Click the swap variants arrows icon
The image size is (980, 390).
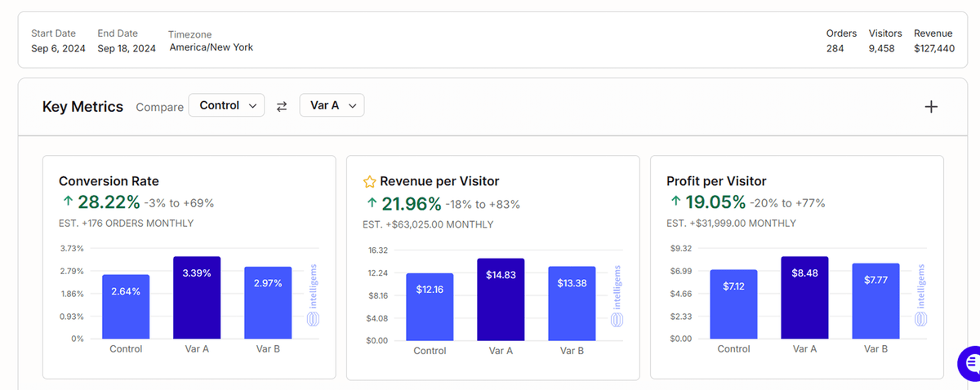click(x=282, y=106)
